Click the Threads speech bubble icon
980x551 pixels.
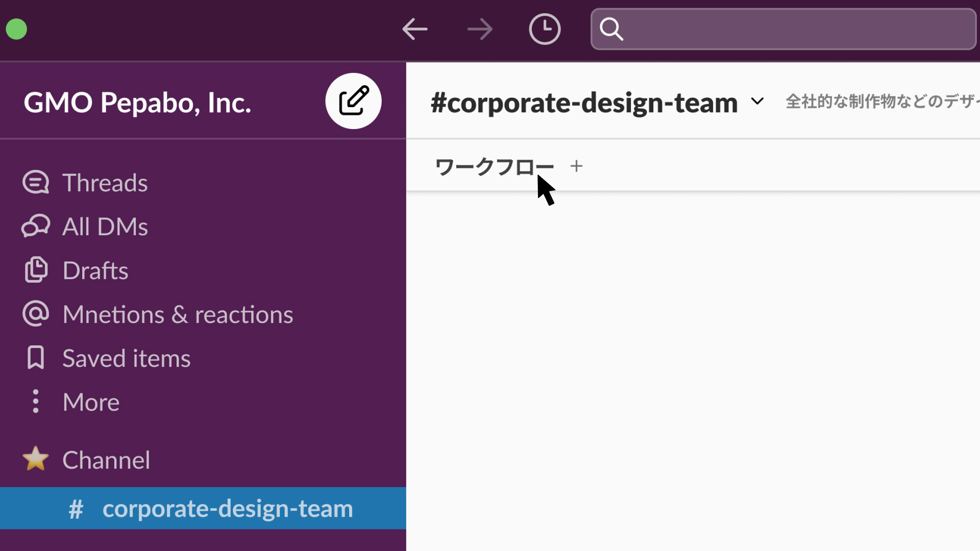[36, 183]
